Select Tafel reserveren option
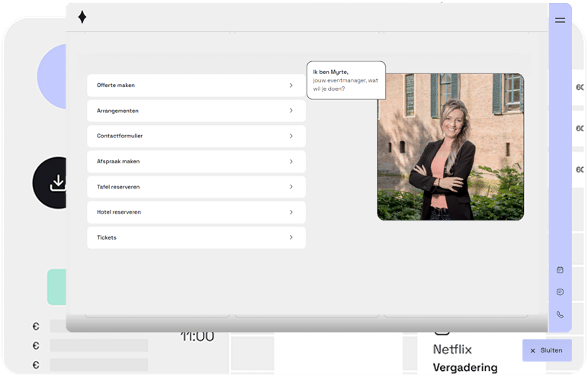 coord(196,187)
